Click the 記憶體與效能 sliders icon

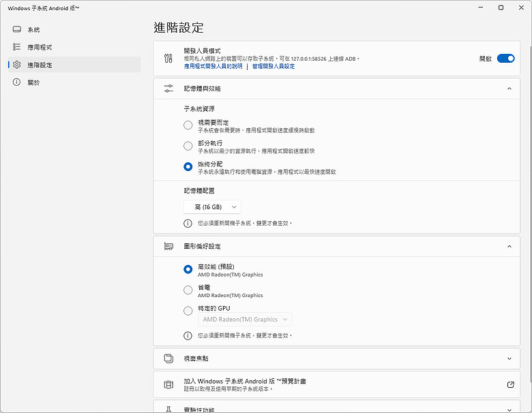tap(168, 89)
